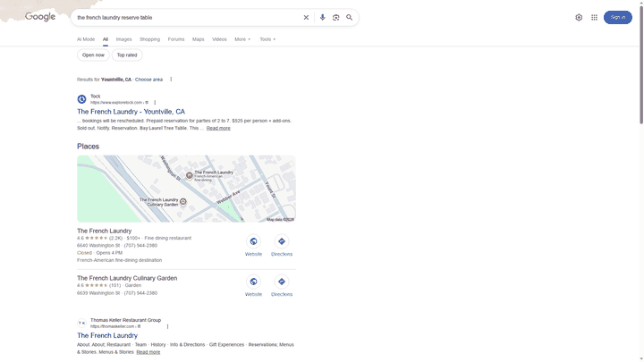Toggle the Top rated filter chip
The height and width of the screenshot is (362, 644).
coord(127,55)
